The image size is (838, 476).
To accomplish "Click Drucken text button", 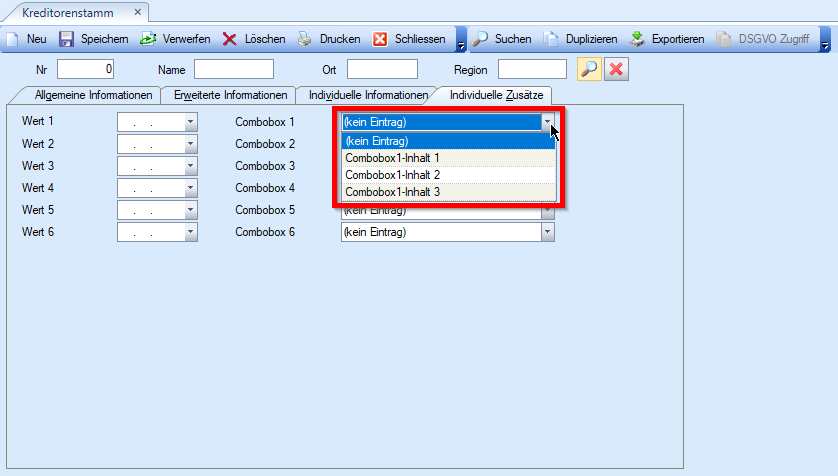I will (x=340, y=39).
